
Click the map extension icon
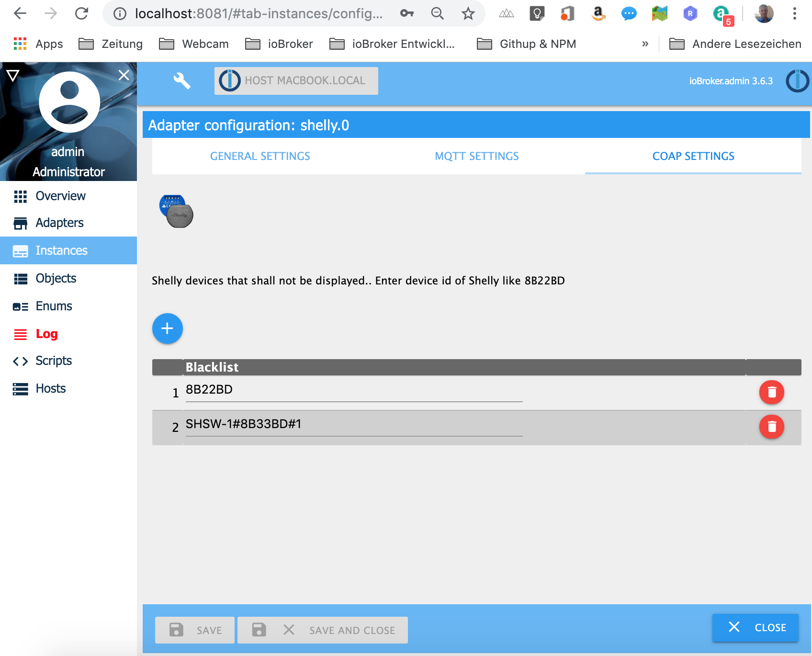tap(659, 14)
